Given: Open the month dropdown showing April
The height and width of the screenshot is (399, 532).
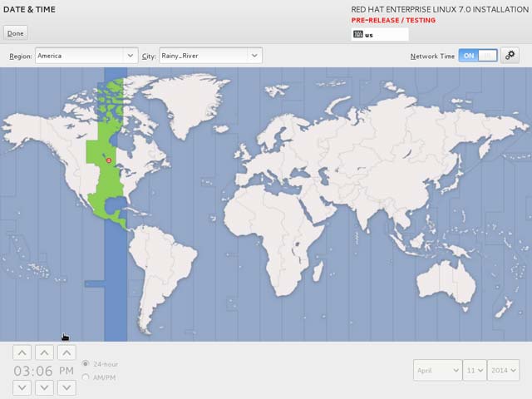Looking at the screenshot, I should point(438,370).
